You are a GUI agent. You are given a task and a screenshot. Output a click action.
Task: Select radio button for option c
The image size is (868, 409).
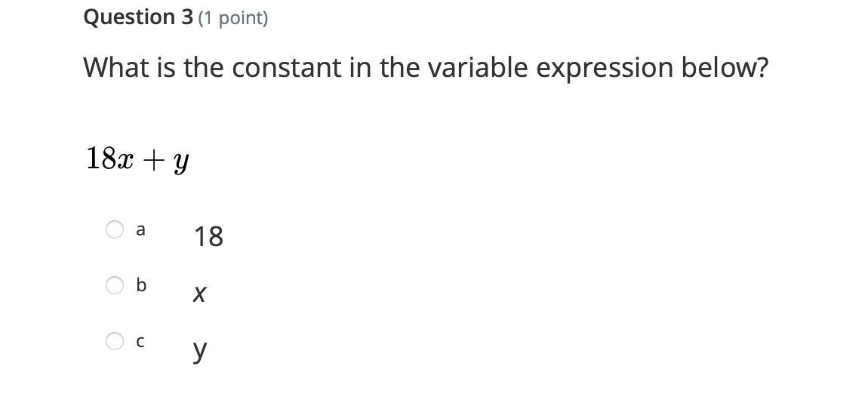[115, 341]
